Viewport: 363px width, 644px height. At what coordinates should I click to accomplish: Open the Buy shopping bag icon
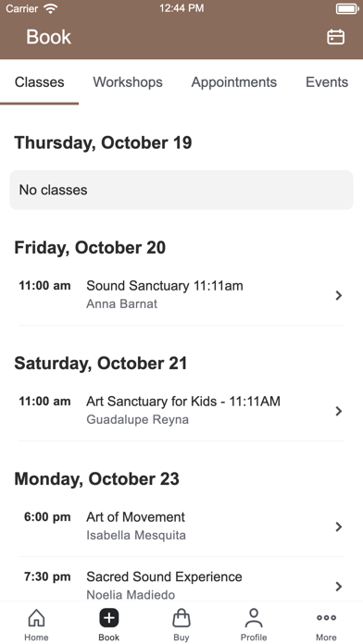point(181,618)
